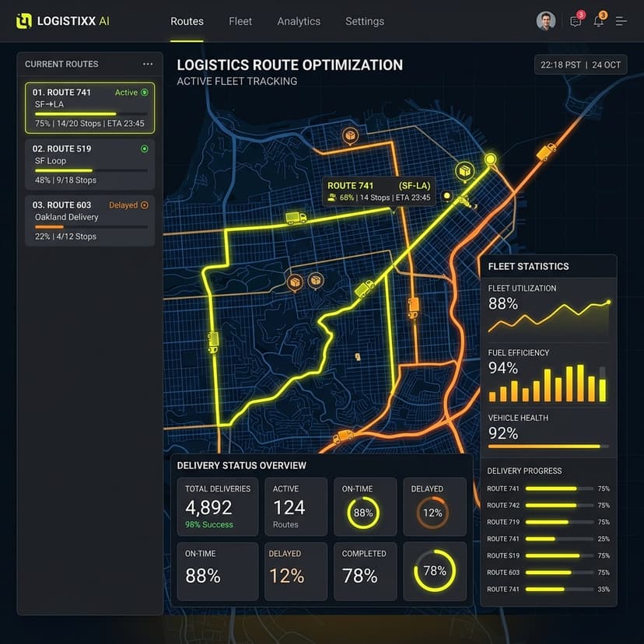Click the On-Time 88% text card
The height and width of the screenshot is (644, 644).
click(x=218, y=572)
